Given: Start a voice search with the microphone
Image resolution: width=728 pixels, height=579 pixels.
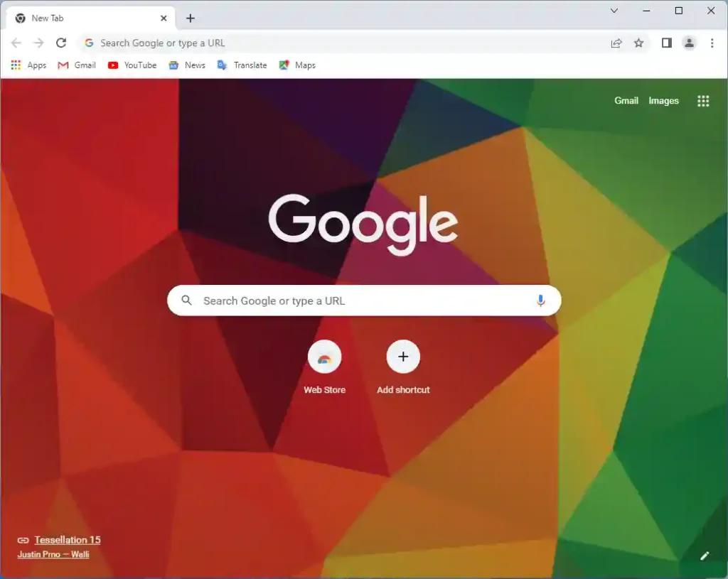Looking at the screenshot, I should [x=540, y=300].
